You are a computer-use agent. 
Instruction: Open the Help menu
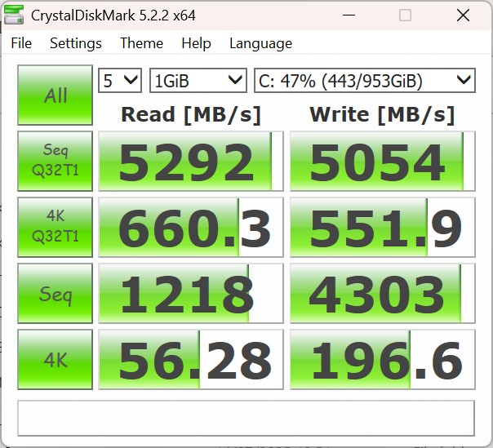click(196, 43)
